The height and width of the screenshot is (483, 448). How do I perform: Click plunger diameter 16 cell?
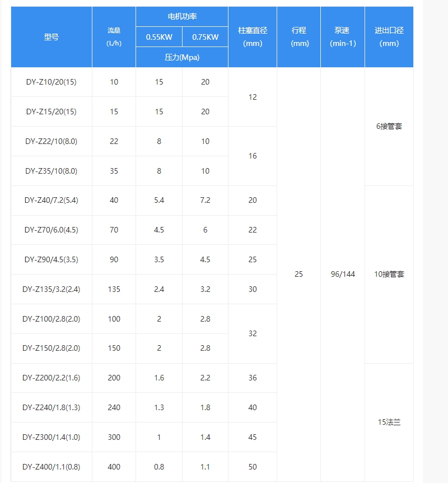coord(253,156)
